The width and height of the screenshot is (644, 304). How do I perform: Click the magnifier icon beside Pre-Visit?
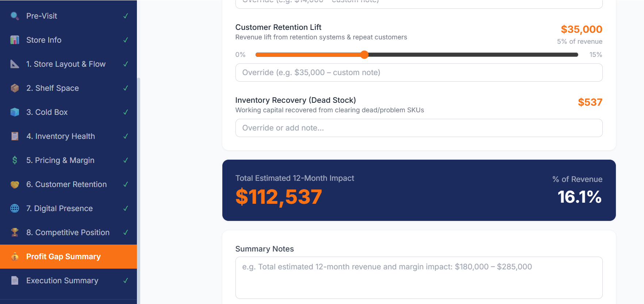click(15, 16)
